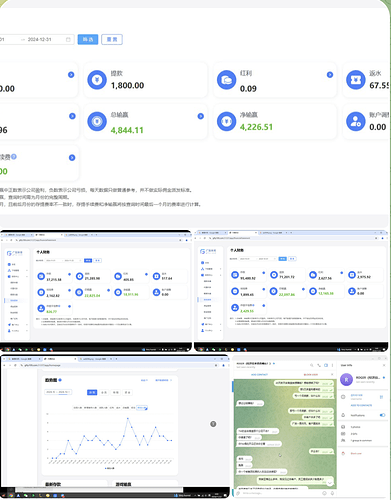Expand details arrow on the 红利 card
Image resolution: width=391 pixels, height=500 pixels.
tap(330, 75)
